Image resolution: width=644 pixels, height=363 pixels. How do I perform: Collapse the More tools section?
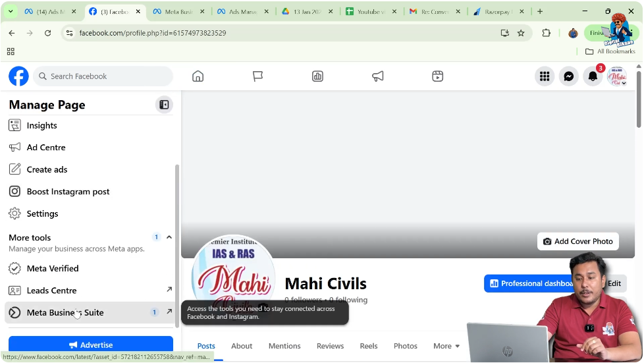[x=169, y=237]
